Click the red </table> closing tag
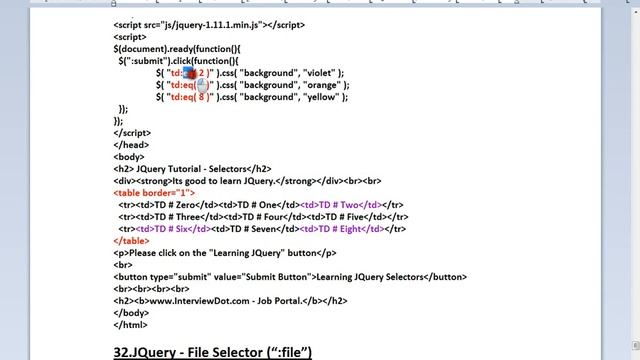This screenshot has width=640, height=360. click(x=131, y=241)
